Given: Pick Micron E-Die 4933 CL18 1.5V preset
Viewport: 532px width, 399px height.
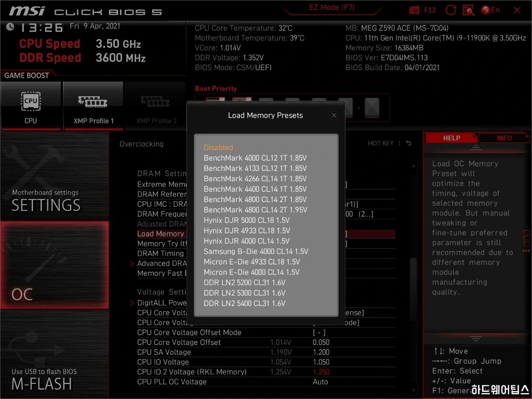Looking at the screenshot, I should 252,262.
